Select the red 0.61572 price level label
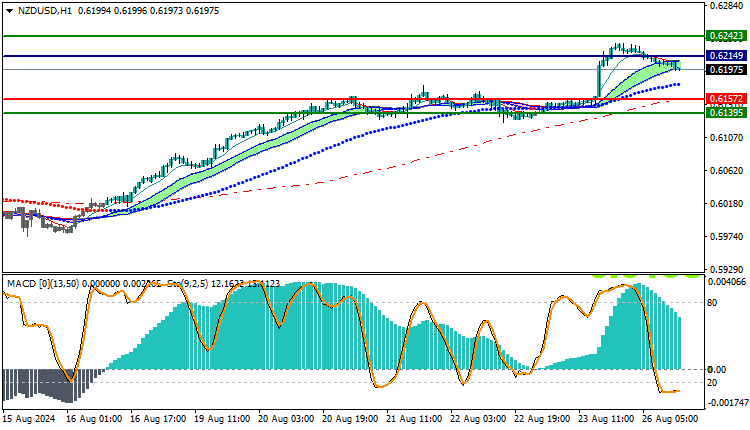The width and height of the screenshot is (750, 430). 727,99
